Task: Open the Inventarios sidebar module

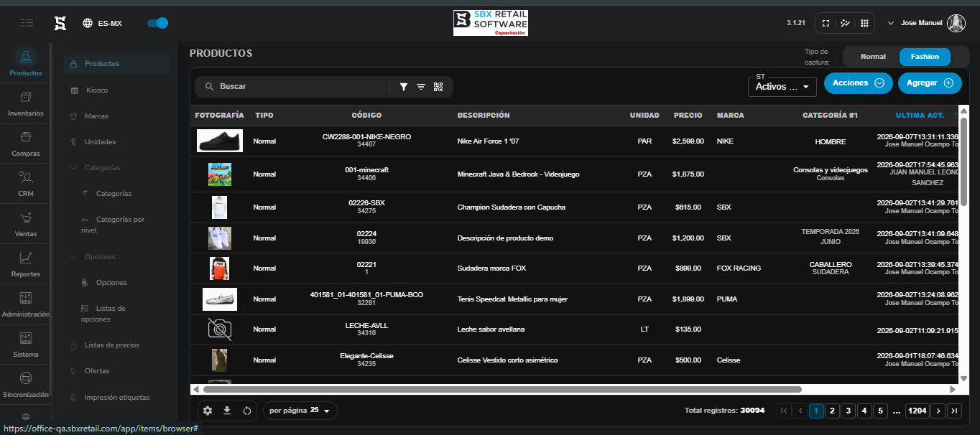Action: coord(25,104)
